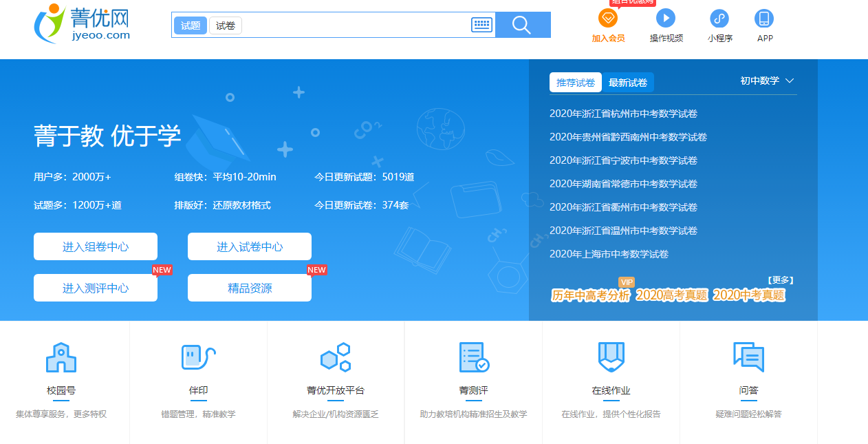Click the 进入组卷中心 button

click(x=95, y=246)
